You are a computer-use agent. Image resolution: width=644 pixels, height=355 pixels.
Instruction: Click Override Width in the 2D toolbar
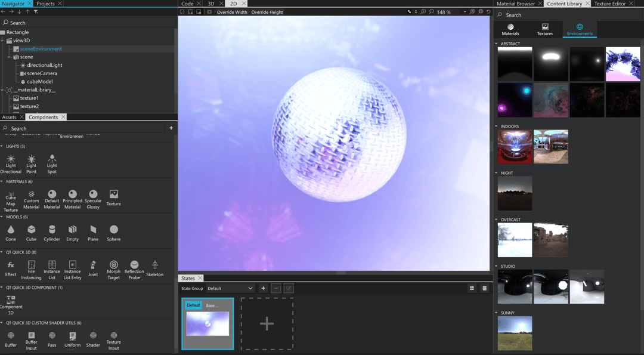[231, 11]
